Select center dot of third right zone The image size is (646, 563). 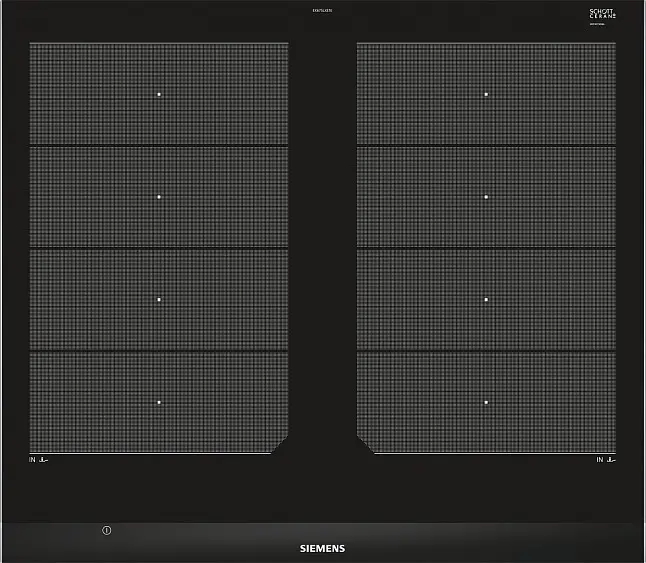coord(486,299)
